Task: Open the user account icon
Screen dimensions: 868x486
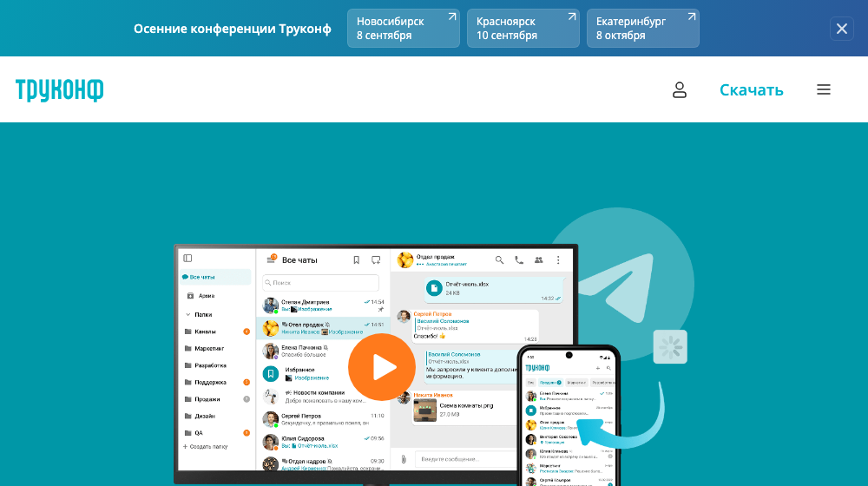Action: pos(680,89)
